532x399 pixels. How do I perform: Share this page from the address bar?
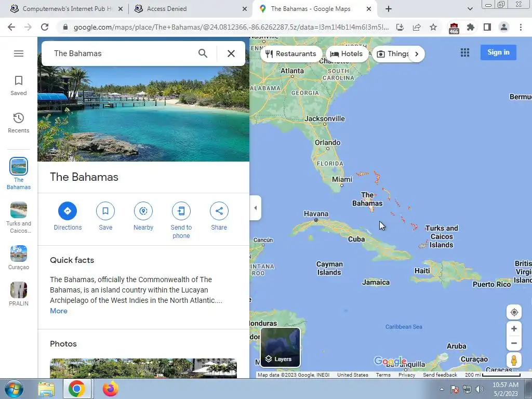(x=417, y=27)
